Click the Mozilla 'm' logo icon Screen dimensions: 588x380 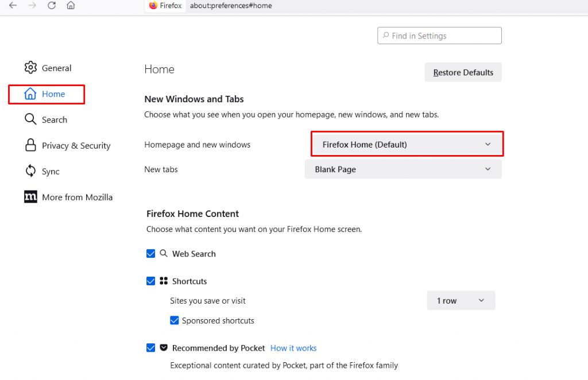30,197
